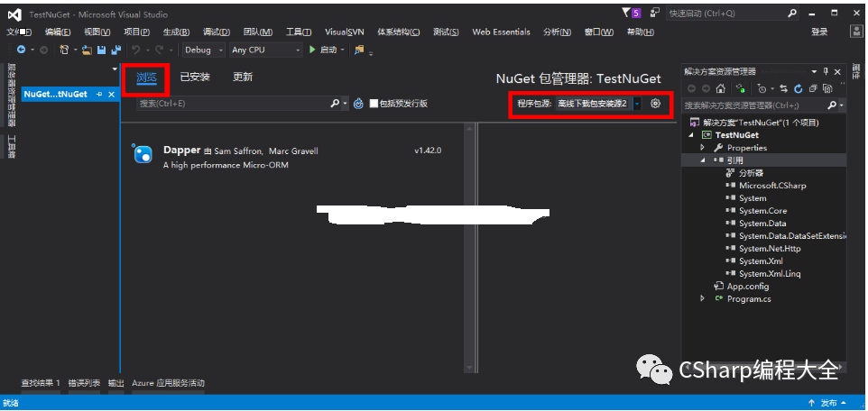The width and height of the screenshot is (868, 411).
Task: Click Solution Explorer home icon
Action: pos(720,88)
